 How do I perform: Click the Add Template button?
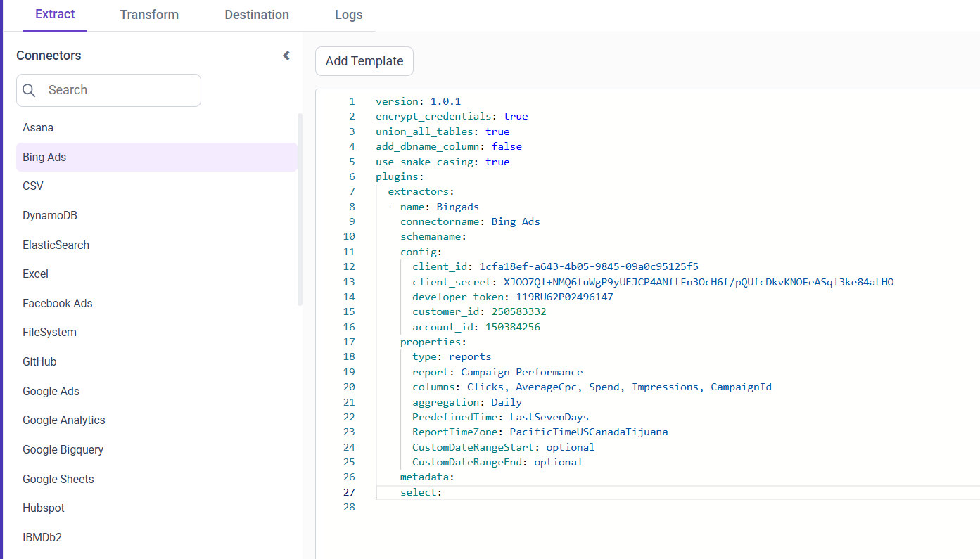(364, 61)
